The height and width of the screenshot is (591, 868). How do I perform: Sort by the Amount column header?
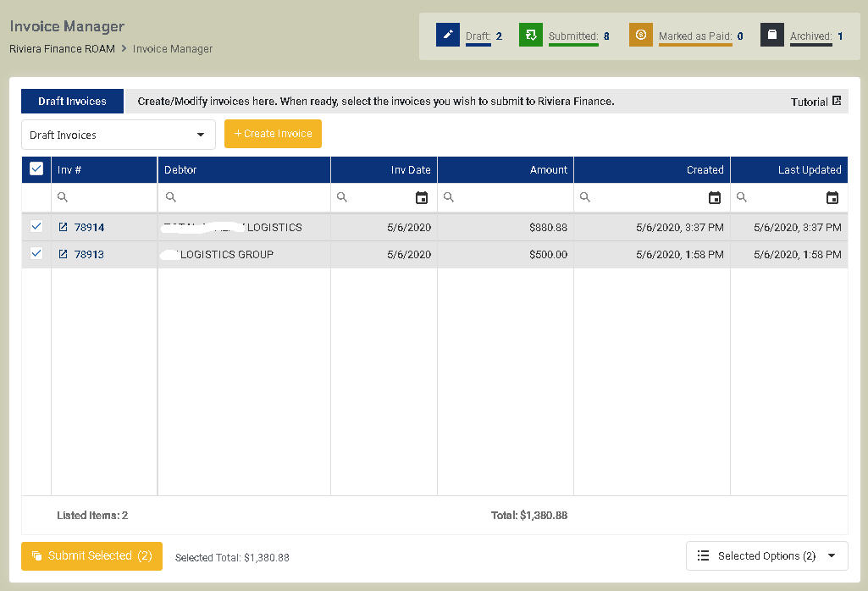pos(548,170)
